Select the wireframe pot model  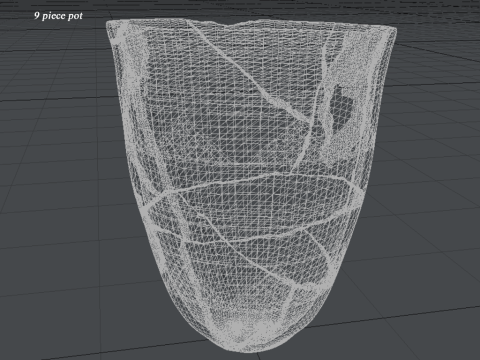[x=251, y=186]
